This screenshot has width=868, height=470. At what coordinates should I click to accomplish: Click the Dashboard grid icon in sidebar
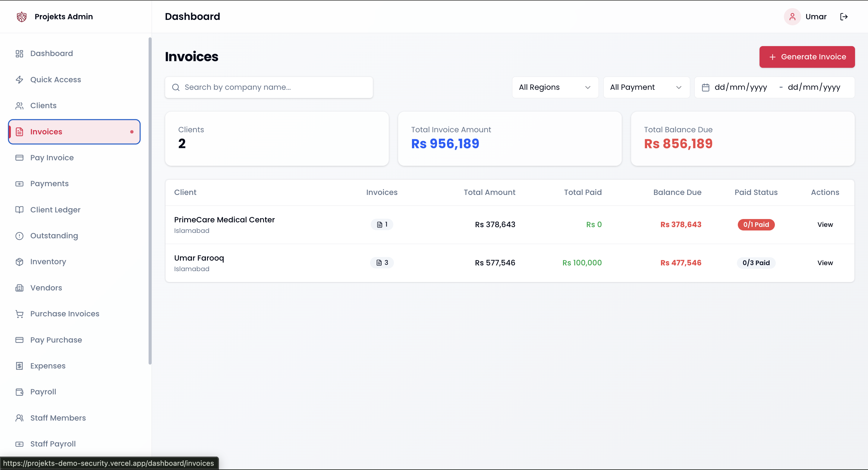pyautogui.click(x=20, y=54)
